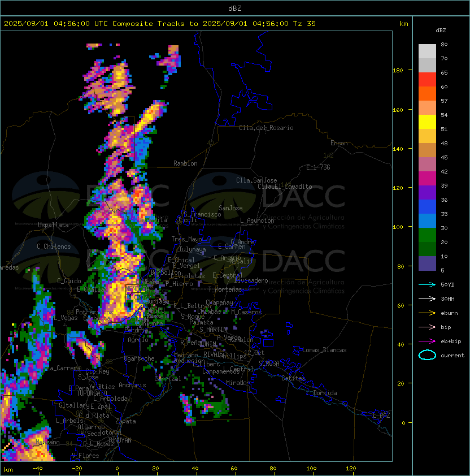470x476 pixels.
Task: Click the 35 dBZ blue color swatch
Action: (427, 220)
